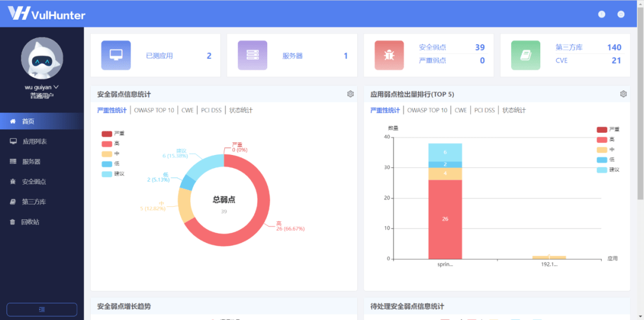The width and height of the screenshot is (644, 320).
Task: Open 服务器 in the sidebar menu
Action: 42,161
